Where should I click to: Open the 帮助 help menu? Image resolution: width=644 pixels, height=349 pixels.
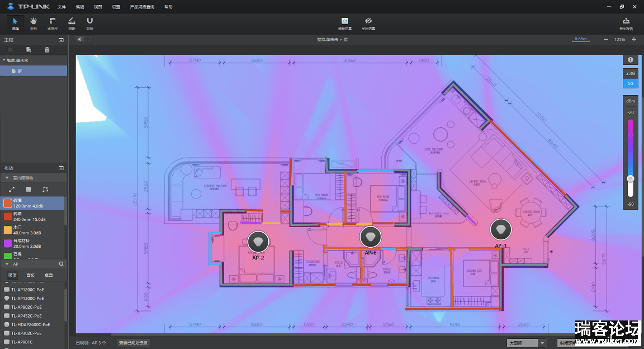point(168,7)
